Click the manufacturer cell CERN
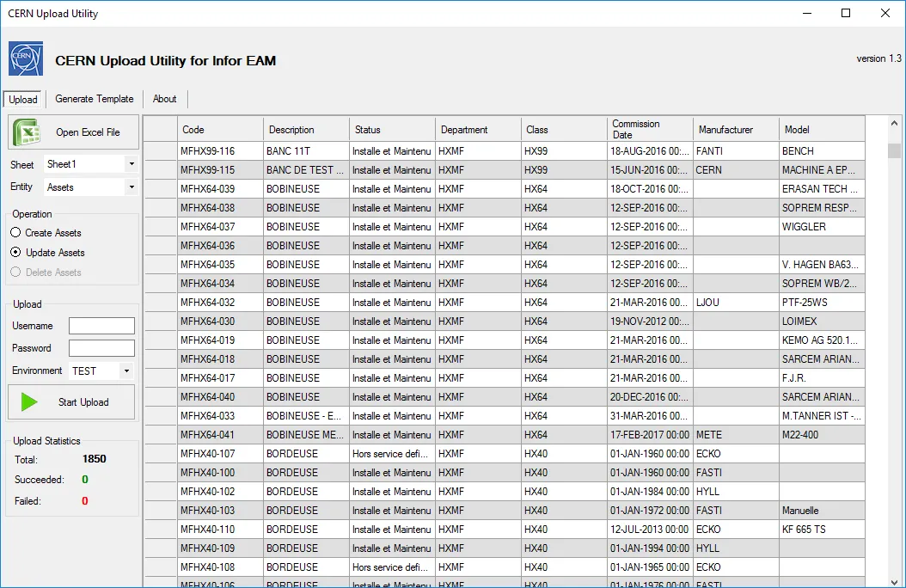Screen dimensions: 906x588 point(736,170)
